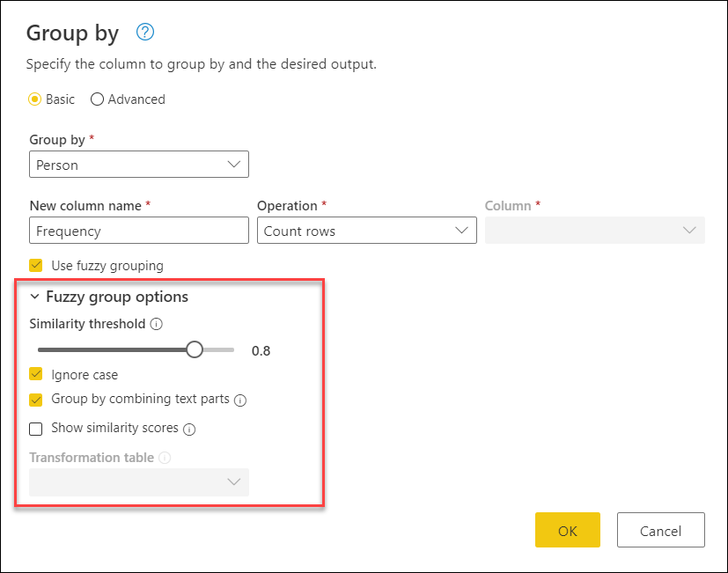This screenshot has width=728, height=573.
Task: Uncheck Group by combining text parts
Action: 36,400
